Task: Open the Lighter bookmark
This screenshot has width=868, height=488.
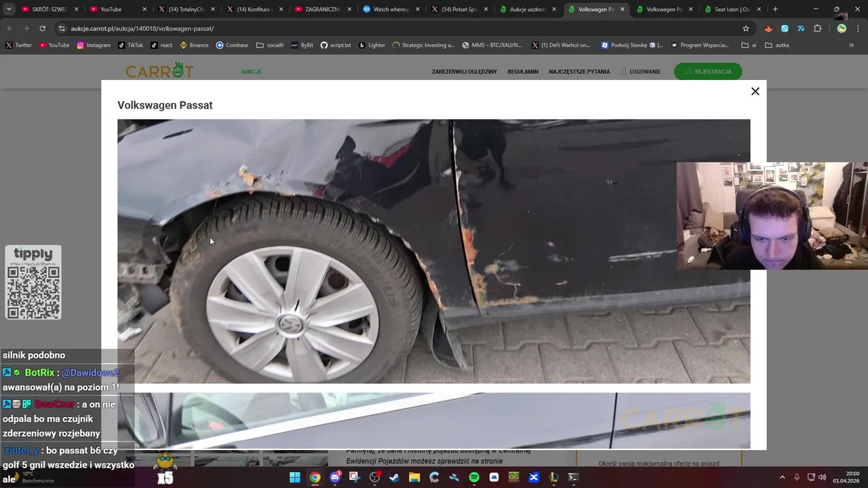Action: tap(372, 45)
